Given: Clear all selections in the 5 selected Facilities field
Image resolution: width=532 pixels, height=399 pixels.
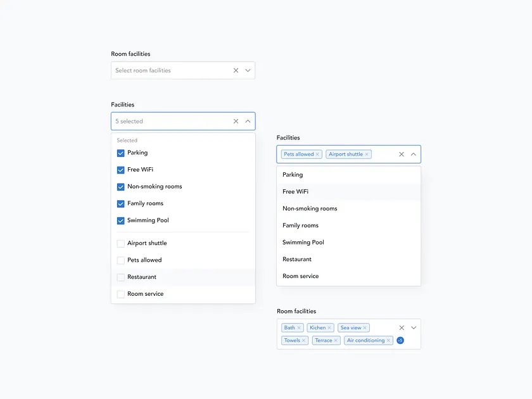Looking at the screenshot, I should (235, 121).
